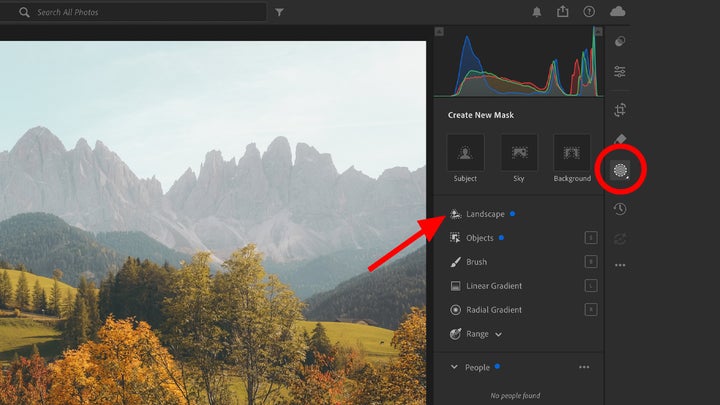Choose Landscape mask option
Image resolution: width=720 pixels, height=405 pixels.
click(485, 214)
